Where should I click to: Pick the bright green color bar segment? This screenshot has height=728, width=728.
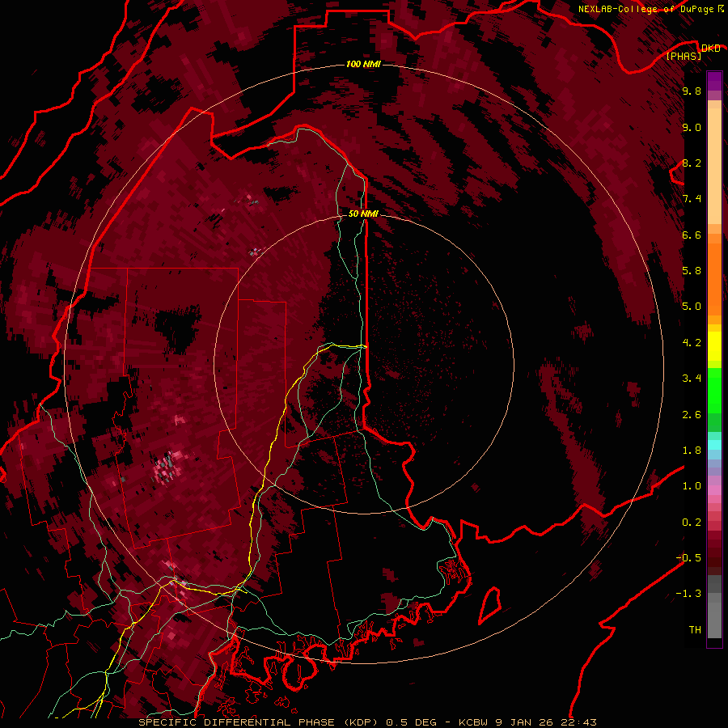coord(714,391)
